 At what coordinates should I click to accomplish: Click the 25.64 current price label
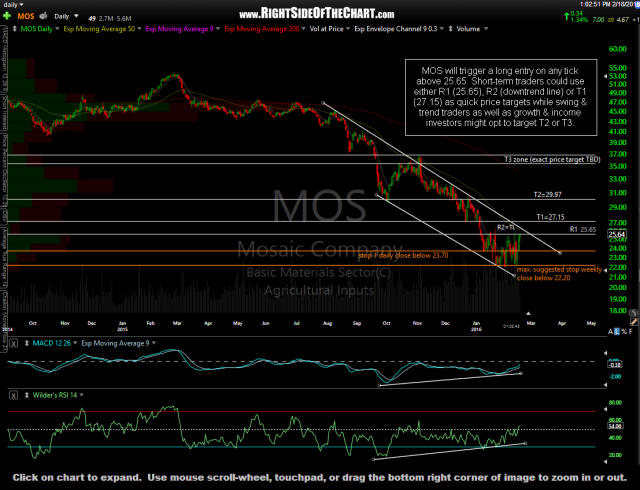pyautogui.click(x=616, y=234)
